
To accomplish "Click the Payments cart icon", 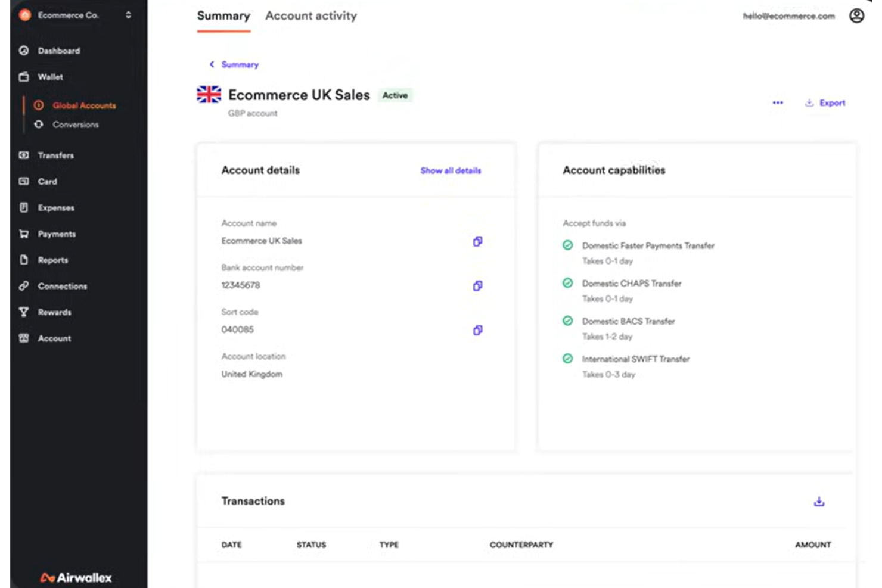I will tap(24, 234).
